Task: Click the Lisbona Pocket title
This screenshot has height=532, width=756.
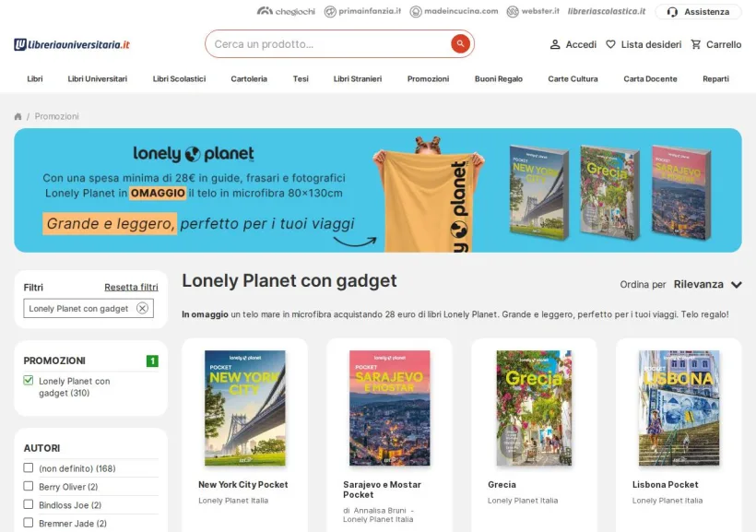Action: 665,485
